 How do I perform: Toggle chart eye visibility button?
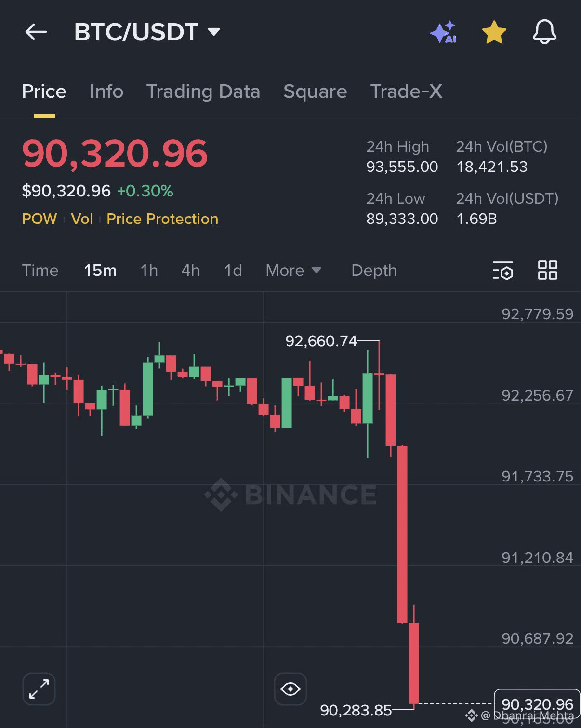290,689
